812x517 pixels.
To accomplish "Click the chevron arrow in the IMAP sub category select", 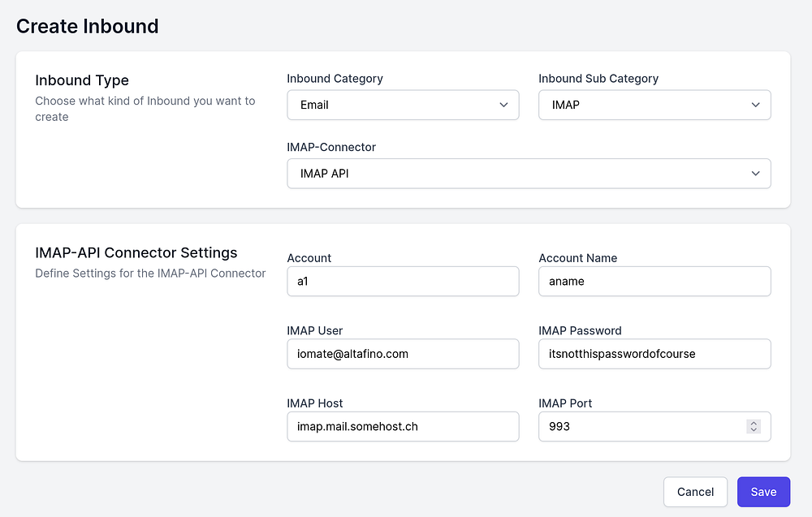I will [x=756, y=105].
